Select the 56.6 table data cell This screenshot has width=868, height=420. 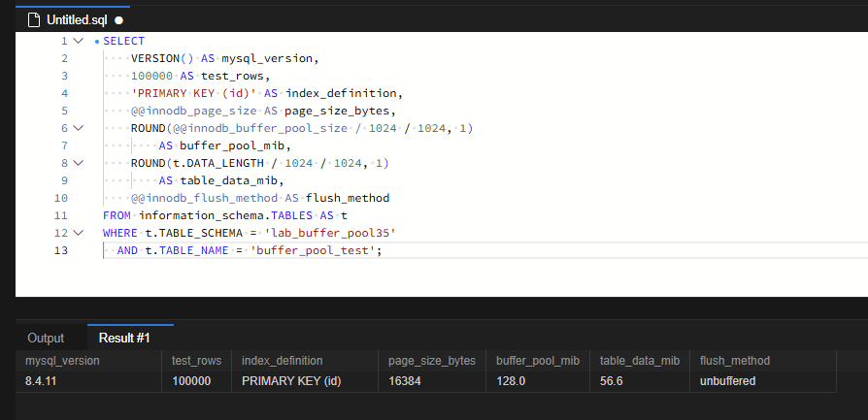pyautogui.click(x=640, y=381)
